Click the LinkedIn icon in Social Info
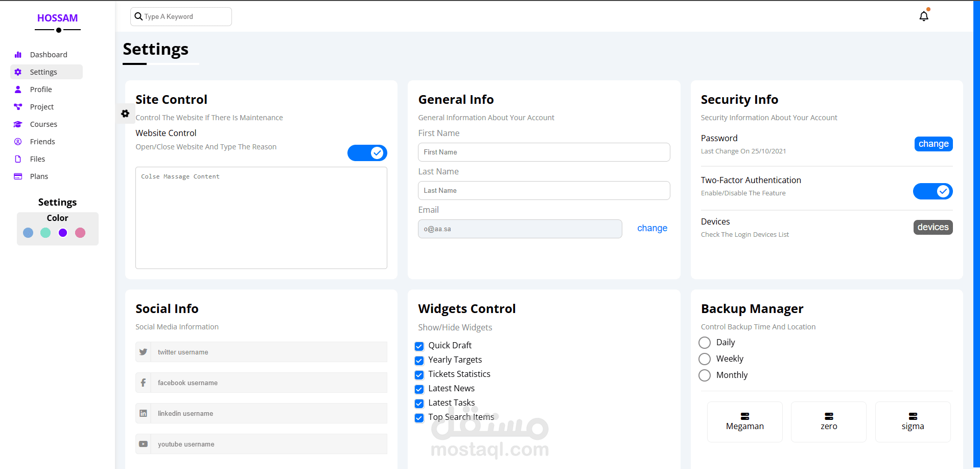The width and height of the screenshot is (980, 469). pos(143,413)
